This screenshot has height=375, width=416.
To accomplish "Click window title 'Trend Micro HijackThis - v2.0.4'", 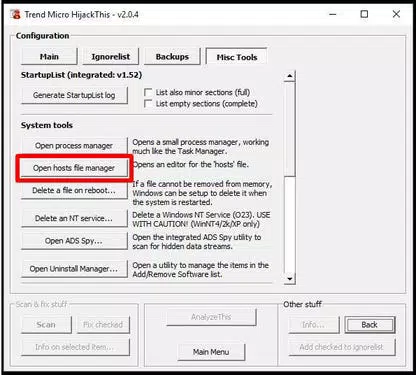I will click(x=81, y=15).
